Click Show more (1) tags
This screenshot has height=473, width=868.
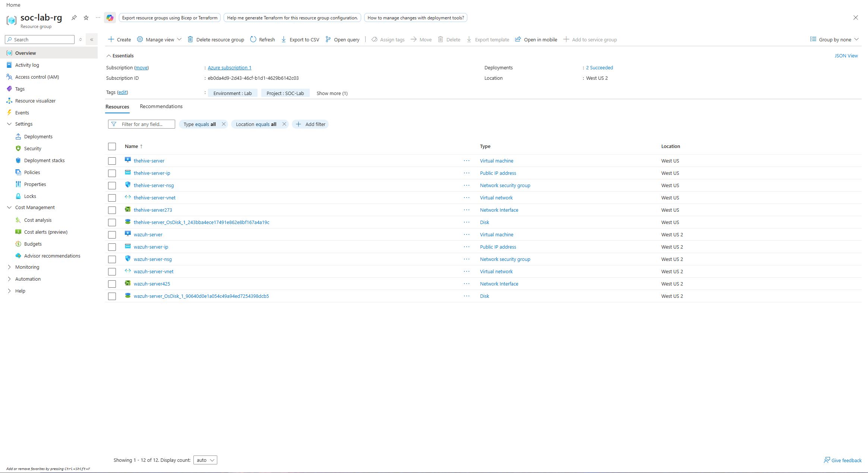tap(332, 93)
